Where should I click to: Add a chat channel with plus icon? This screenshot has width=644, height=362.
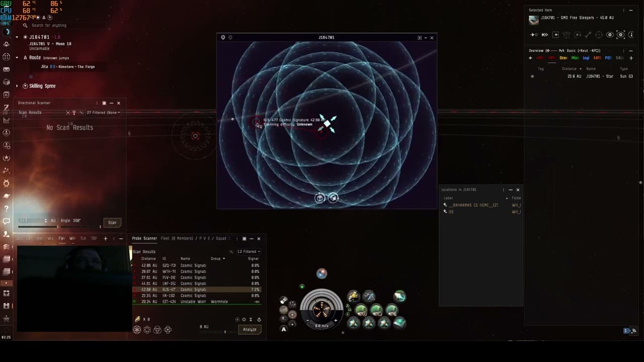[x=105, y=238]
